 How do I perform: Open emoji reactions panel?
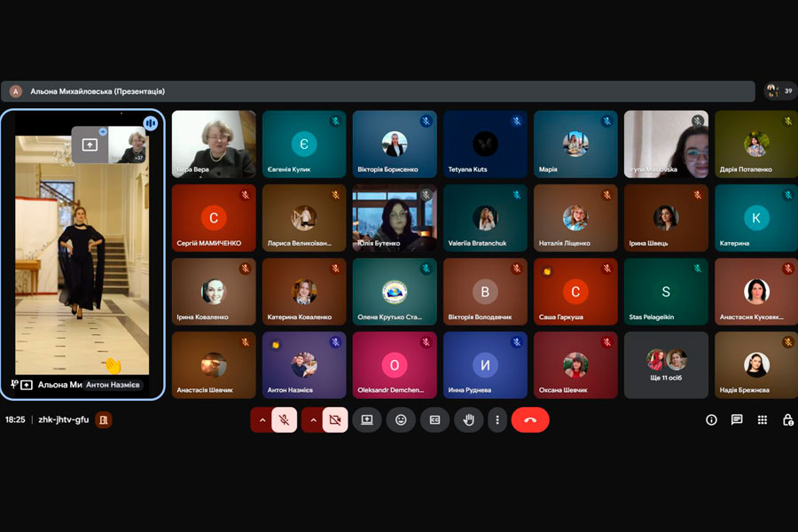[x=401, y=419]
